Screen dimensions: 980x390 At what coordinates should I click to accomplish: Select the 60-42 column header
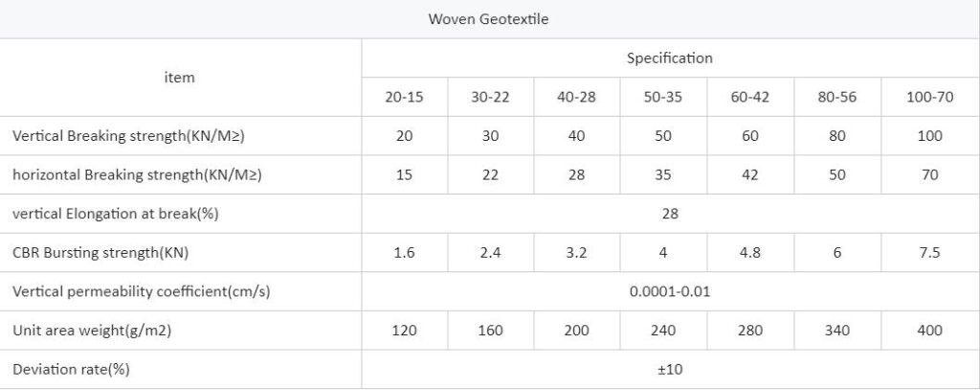[x=749, y=97]
